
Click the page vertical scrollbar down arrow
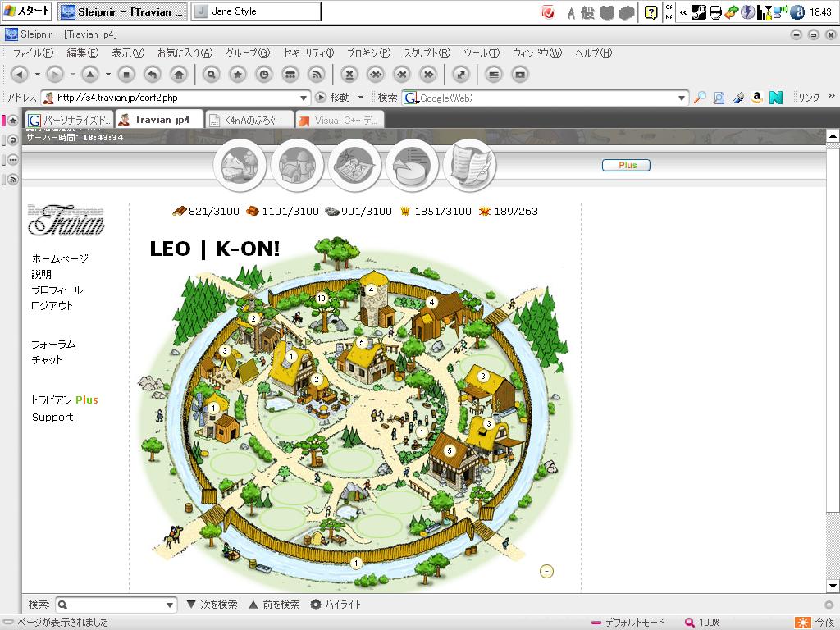coord(833,586)
